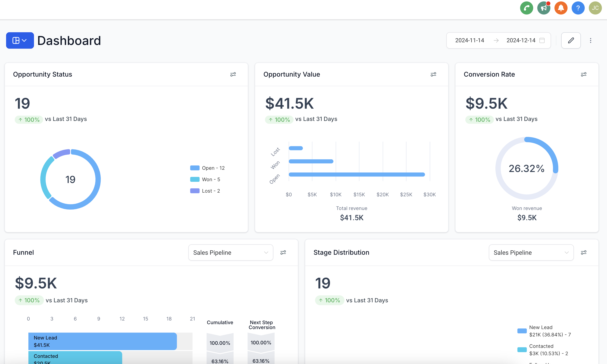Click the Opportunity Status donut center 19

71,180
